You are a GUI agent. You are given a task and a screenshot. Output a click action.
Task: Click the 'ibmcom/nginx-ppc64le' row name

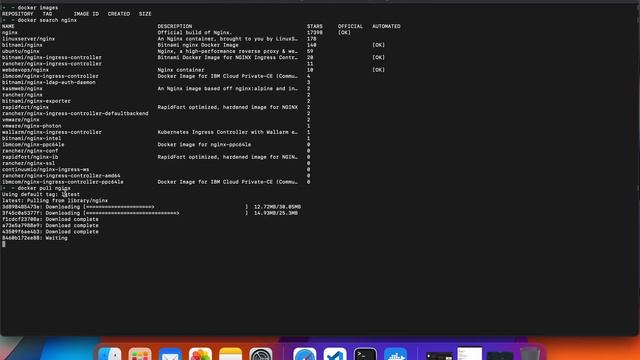[x=33, y=144]
